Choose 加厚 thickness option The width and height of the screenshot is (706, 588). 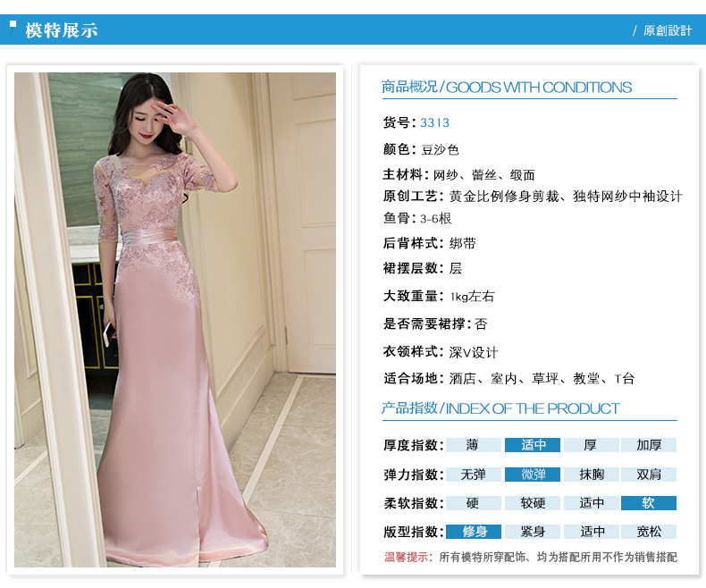[x=649, y=445]
